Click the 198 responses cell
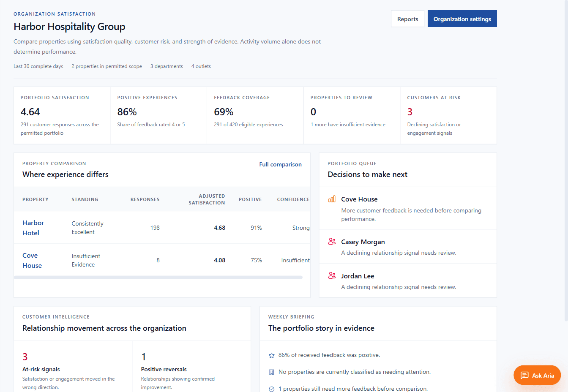Viewport: 568px width, 392px height. tap(155, 228)
